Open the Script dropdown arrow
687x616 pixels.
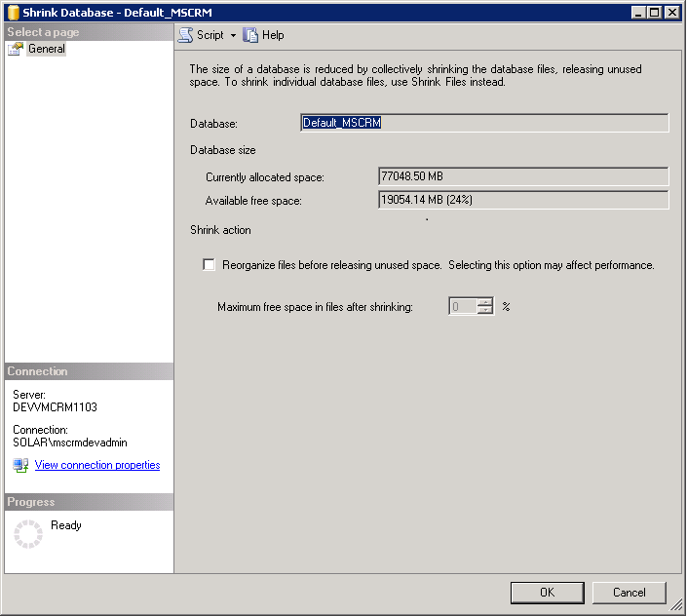pos(233,35)
